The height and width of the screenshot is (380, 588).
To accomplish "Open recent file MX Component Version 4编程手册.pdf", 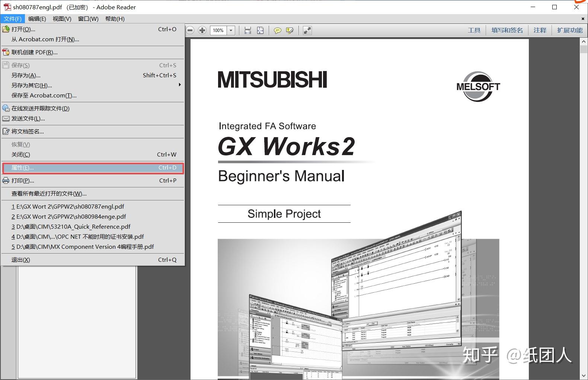I will [93, 247].
